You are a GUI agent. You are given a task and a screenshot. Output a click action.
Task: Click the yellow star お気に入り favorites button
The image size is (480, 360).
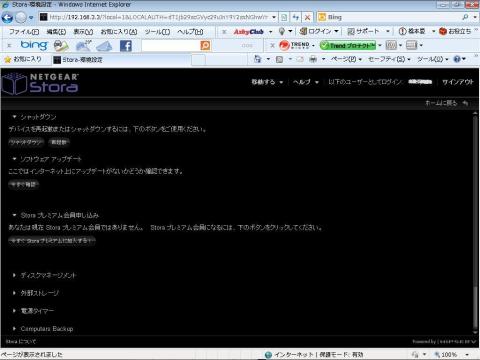(x=23, y=59)
